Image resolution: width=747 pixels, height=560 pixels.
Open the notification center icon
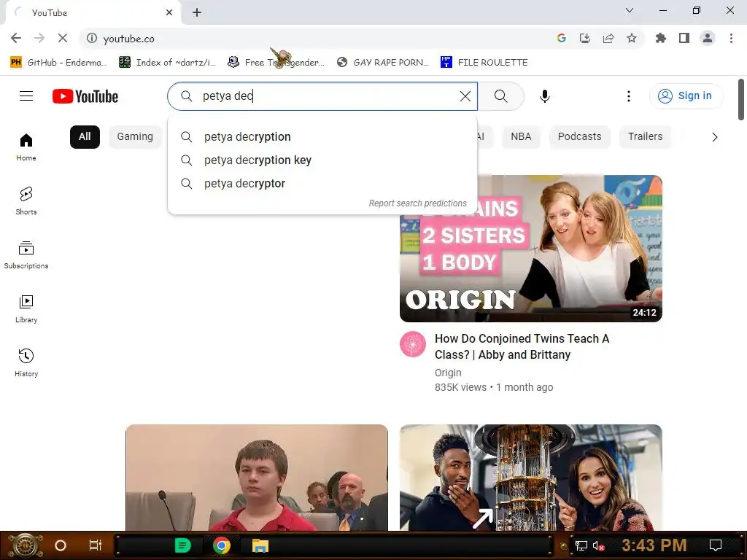(x=716, y=545)
